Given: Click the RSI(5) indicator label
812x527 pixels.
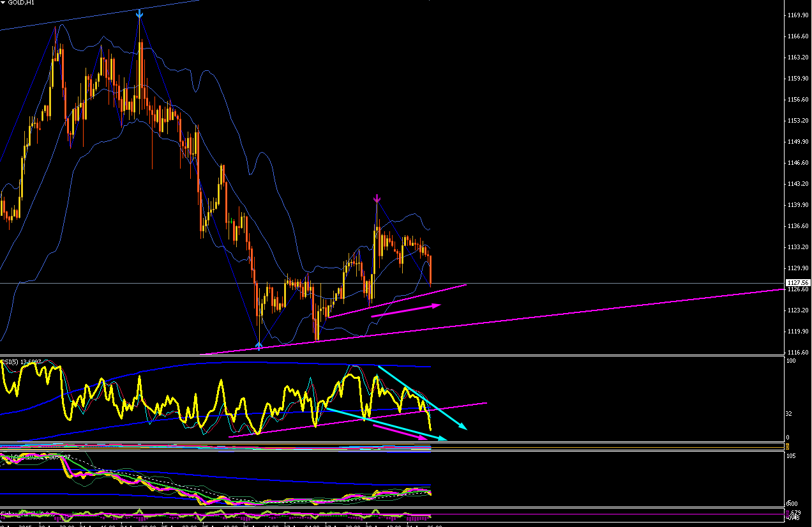Looking at the screenshot, I should point(21,362).
